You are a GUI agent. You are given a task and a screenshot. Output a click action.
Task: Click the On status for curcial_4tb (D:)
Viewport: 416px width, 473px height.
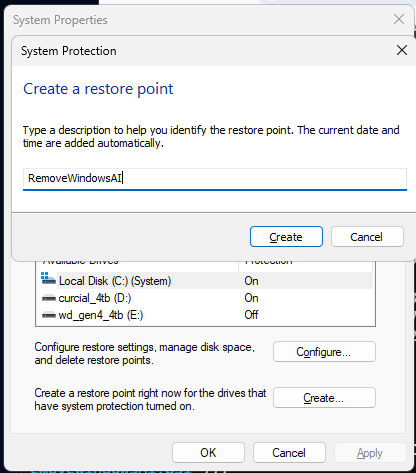(x=251, y=298)
